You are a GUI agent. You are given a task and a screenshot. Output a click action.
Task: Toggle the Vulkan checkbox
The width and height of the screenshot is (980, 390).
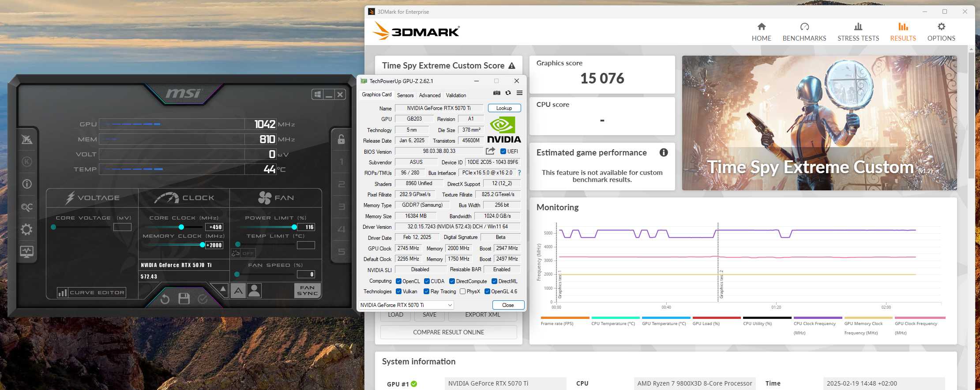coord(398,292)
